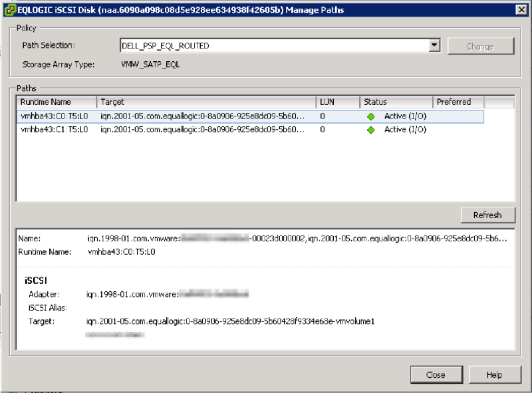The width and height of the screenshot is (532, 393).
Task: Close the Manage Paths dialog with the Close button
Action: [436, 374]
